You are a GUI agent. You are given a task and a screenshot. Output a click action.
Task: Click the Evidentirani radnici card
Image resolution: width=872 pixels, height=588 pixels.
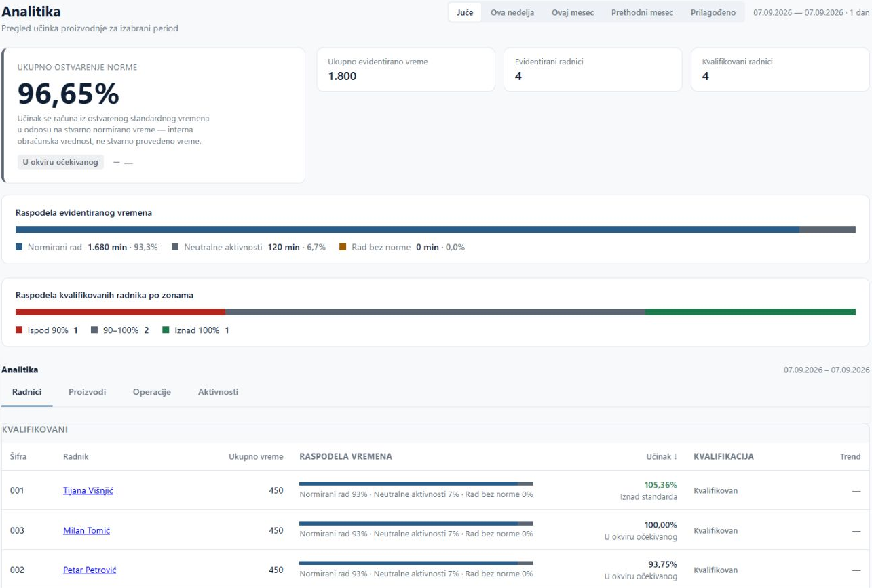[592, 69]
